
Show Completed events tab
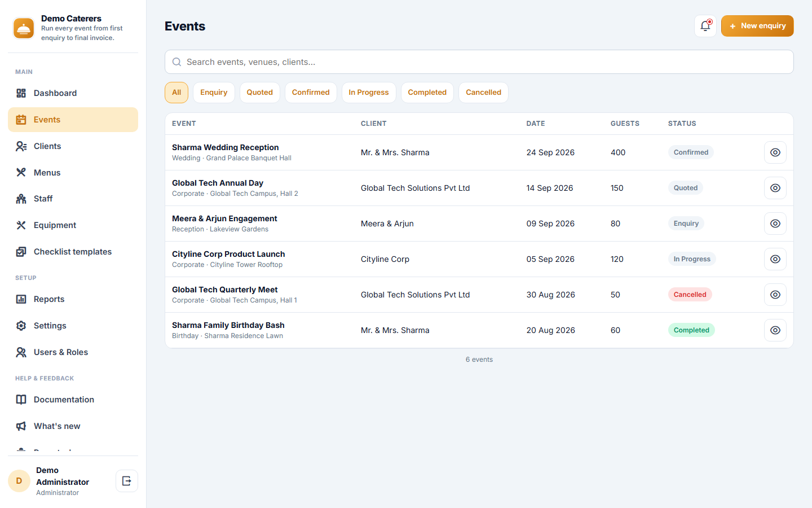427,93
